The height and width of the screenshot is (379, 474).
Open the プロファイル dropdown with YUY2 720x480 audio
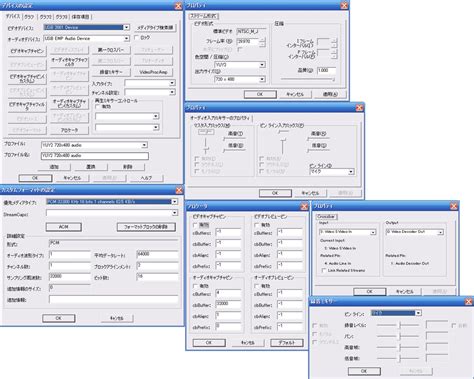144,145
